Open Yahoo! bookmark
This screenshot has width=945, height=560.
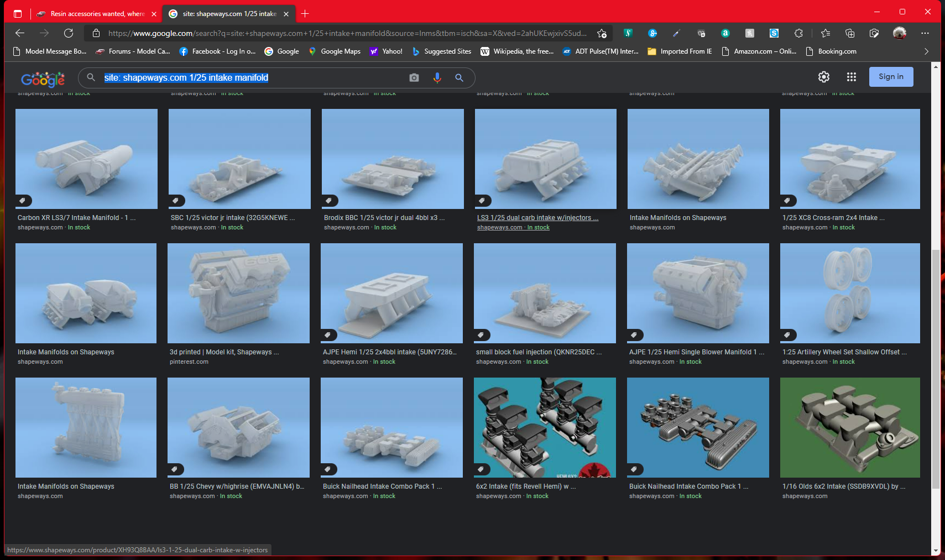point(386,51)
